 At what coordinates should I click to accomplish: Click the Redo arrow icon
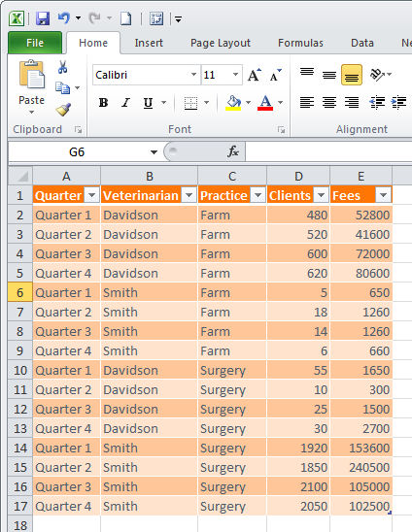[x=95, y=18]
